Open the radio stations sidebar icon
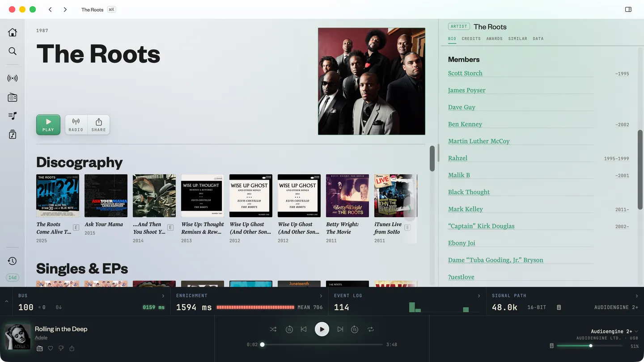644x362 pixels. [x=13, y=97]
